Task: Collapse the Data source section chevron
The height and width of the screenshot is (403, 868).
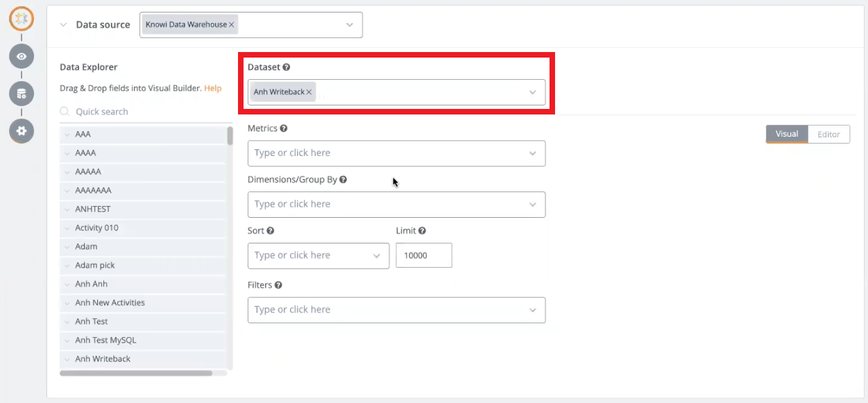Action: click(x=63, y=25)
